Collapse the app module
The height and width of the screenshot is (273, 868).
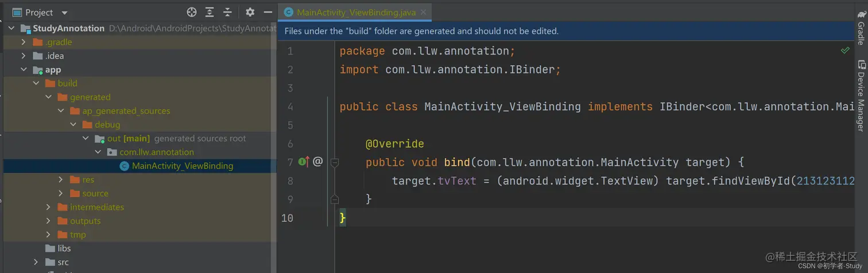tap(24, 70)
